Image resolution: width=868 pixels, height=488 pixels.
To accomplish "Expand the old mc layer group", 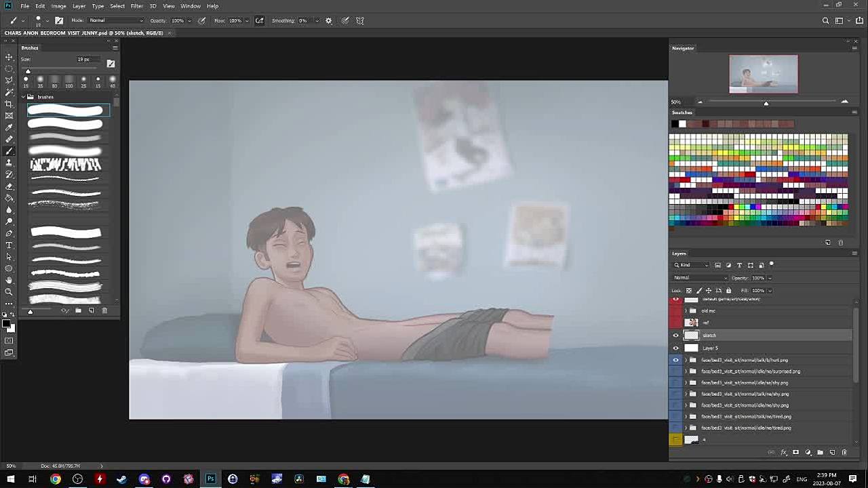I will (685, 311).
